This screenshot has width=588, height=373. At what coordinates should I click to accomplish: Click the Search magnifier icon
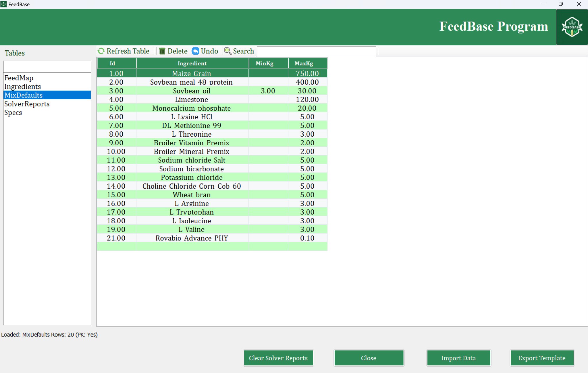pyautogui.click(x=228, y=51)
